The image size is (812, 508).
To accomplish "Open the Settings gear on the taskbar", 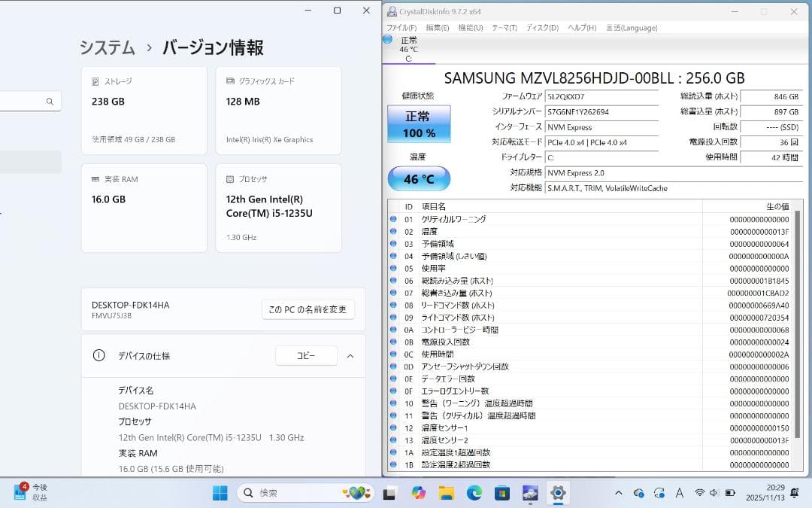I will pos(558,493).
